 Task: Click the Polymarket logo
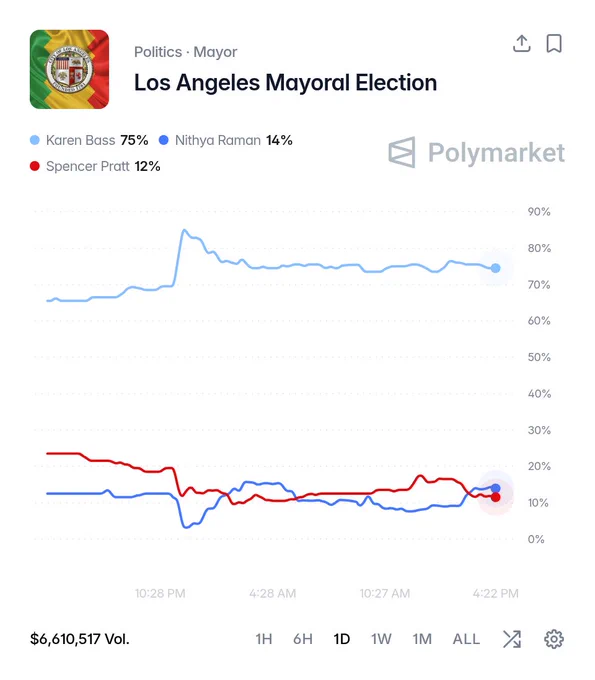pyautogui.click(x=476, y=153)
